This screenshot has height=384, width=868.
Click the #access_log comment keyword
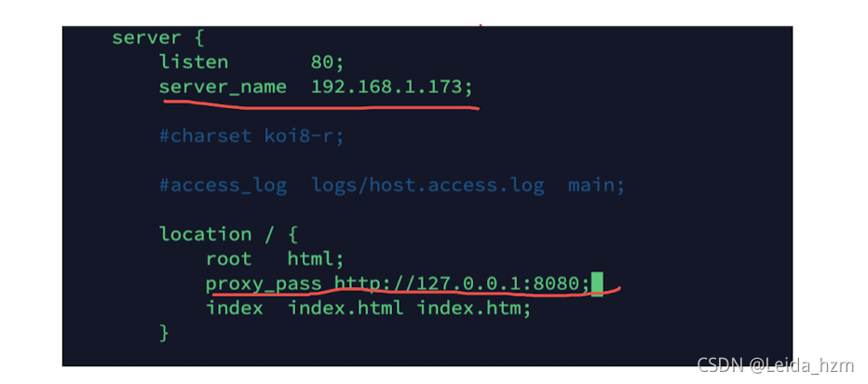224,185
